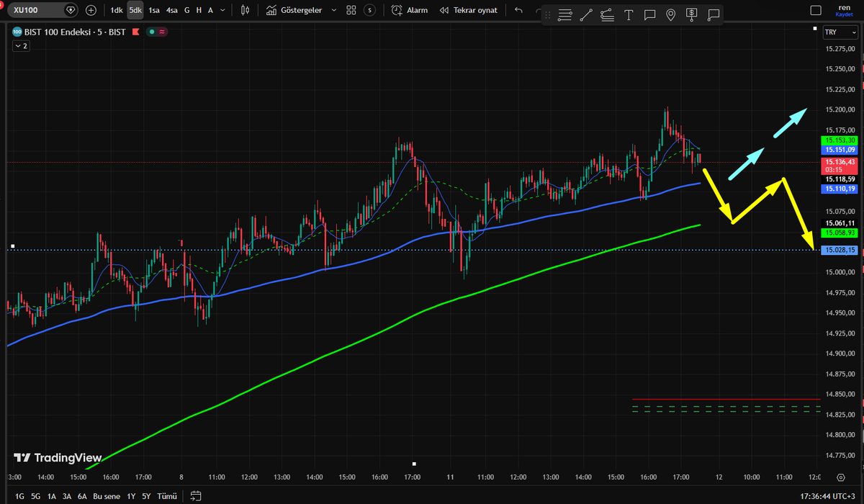Viewport: 864px width, 504px height.
Task: Switch to the 5dk timeframe
Action: pos(135,10)
